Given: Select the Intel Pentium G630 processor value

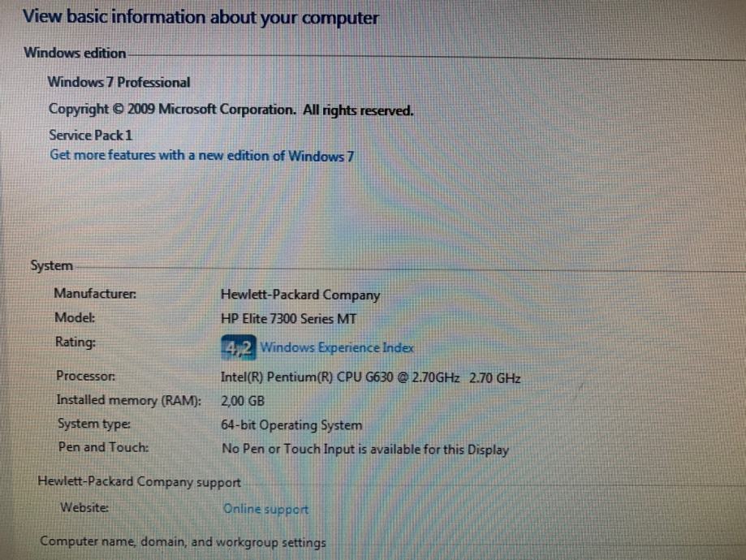Looking at the screenshot, I should pyautogui.click(x=371, y=377).
